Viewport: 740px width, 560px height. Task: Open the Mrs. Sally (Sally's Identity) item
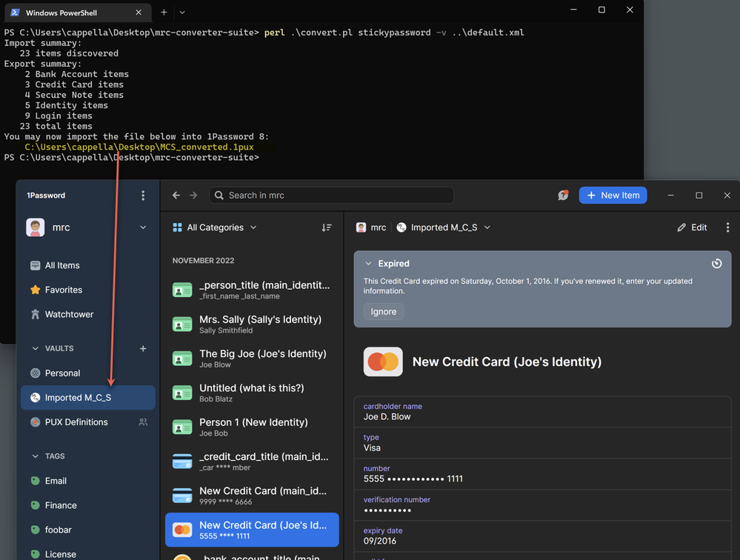click(252, 324)
